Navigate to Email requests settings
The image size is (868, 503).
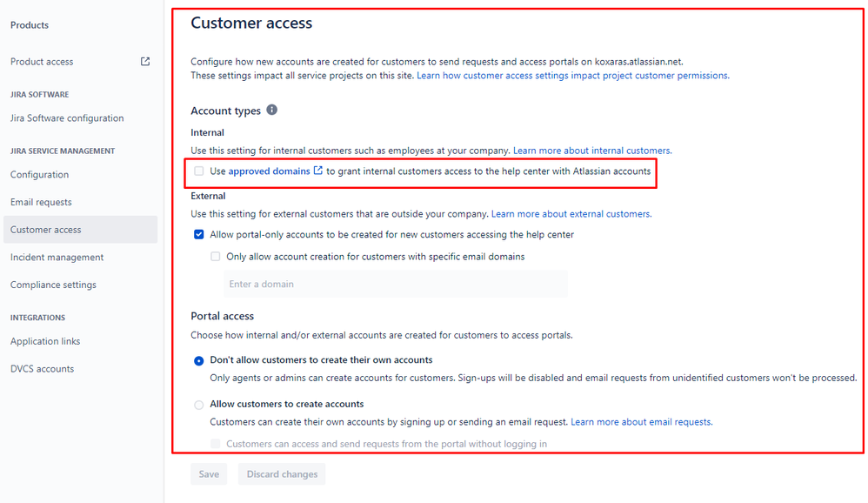(40, 201)
